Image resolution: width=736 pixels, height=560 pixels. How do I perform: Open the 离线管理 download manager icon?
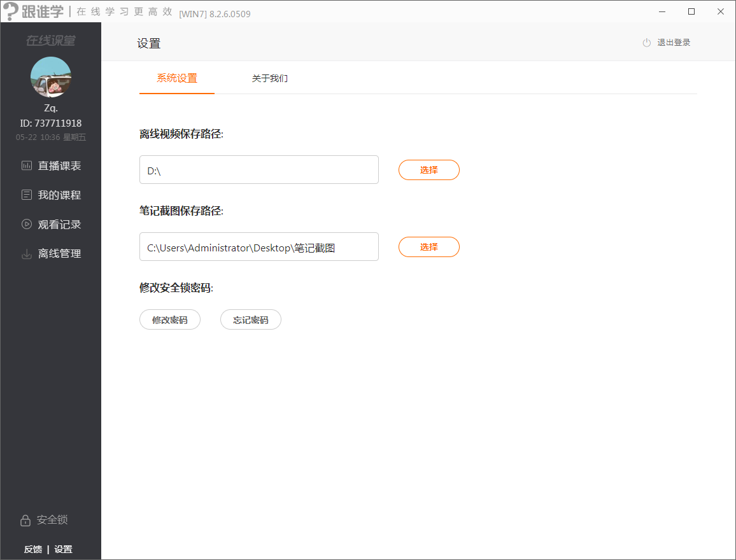coord(27,253)
